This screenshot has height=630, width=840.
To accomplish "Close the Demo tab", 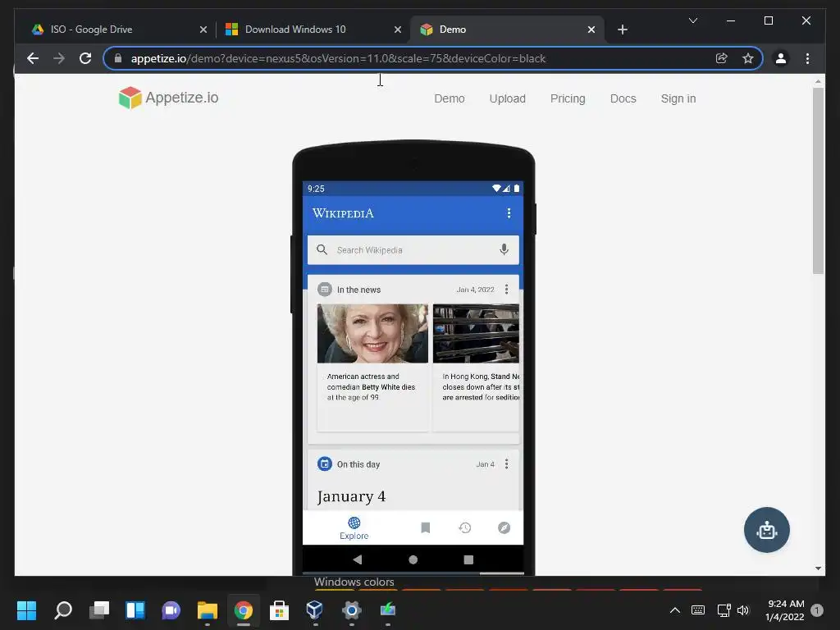I will pyautogui.click(x=591, y=30).
